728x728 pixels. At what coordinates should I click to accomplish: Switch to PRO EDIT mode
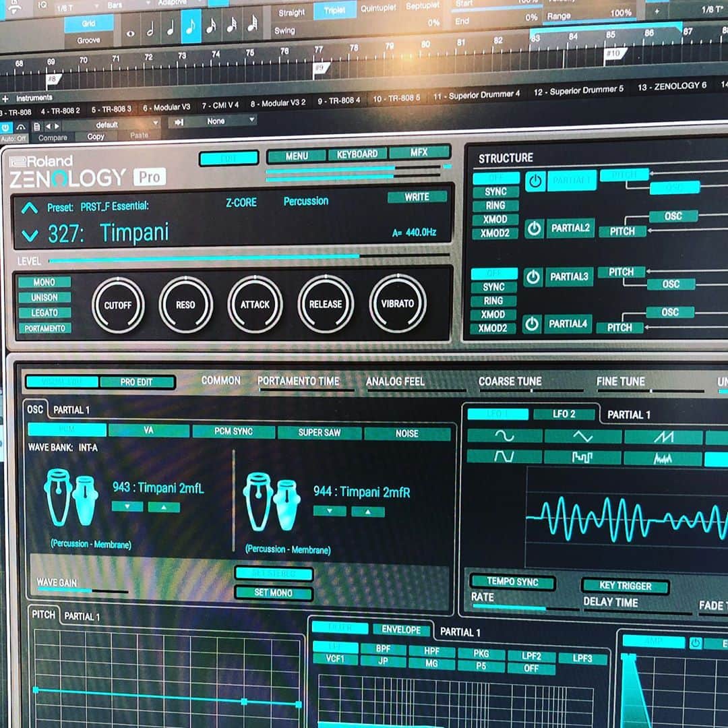136,382
